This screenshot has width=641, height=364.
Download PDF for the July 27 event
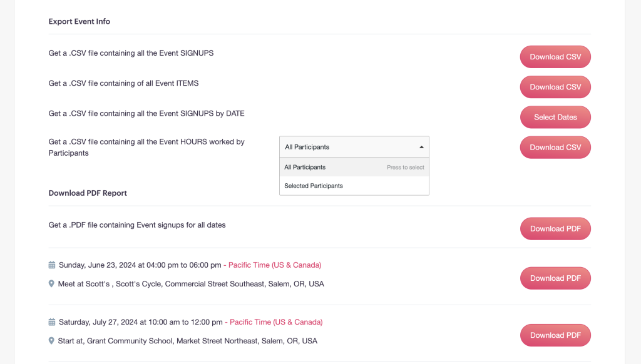click(555, 335)
